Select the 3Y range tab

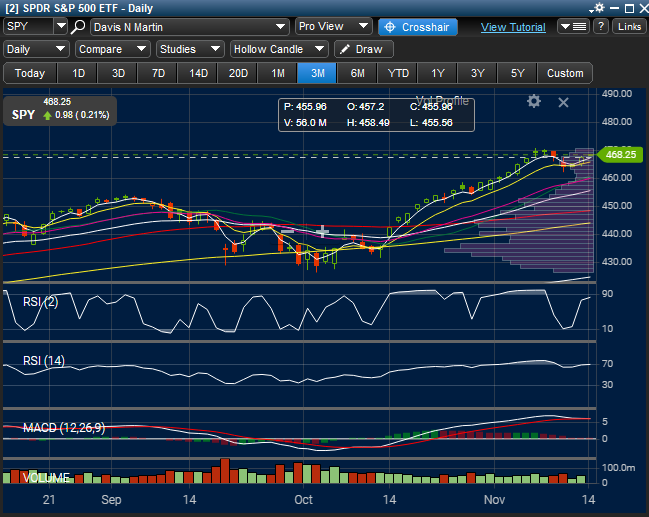pos(477,73)
